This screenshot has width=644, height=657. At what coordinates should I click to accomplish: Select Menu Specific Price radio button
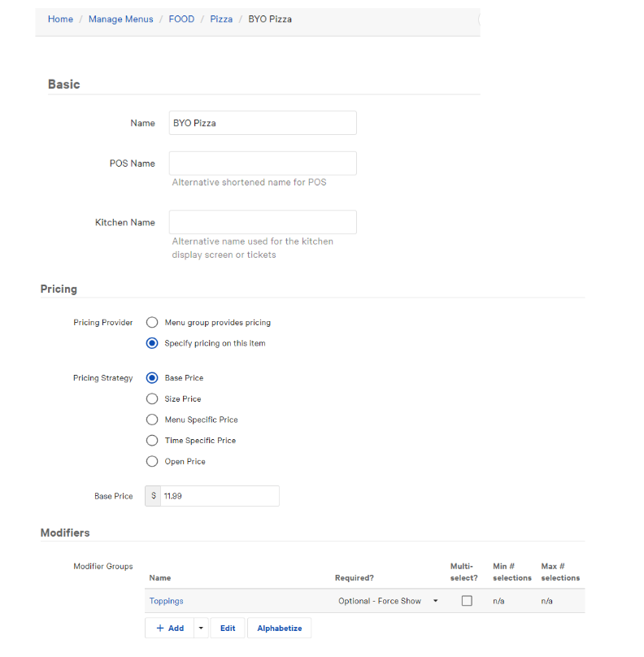click(x=152, y=420)
